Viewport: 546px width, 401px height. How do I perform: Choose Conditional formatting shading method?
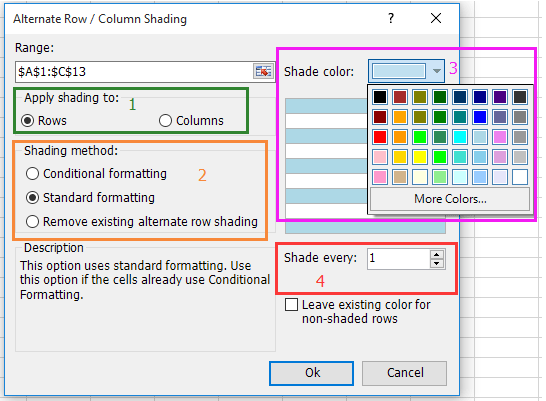(x=32, y=174)
